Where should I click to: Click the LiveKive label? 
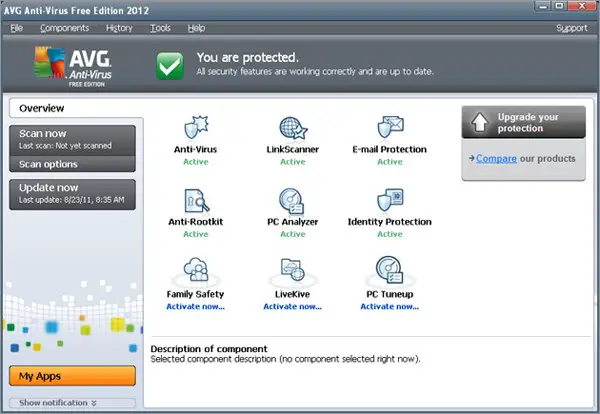pos(293,294)
